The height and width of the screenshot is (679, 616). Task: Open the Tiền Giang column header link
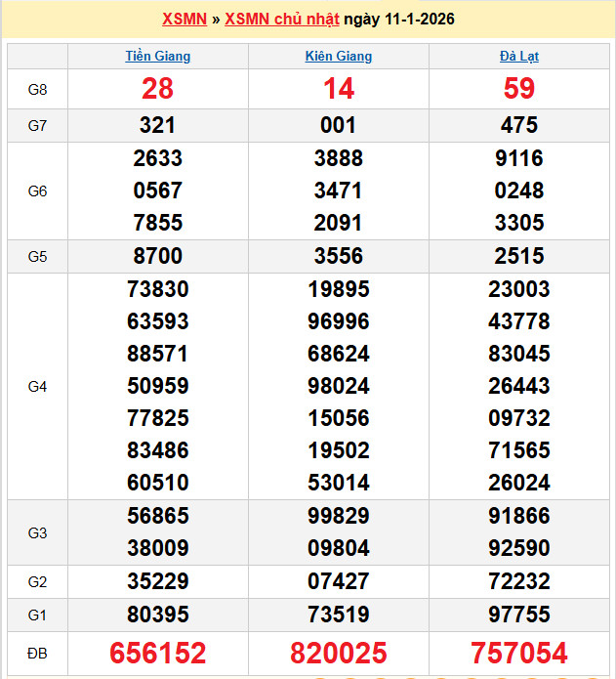coord(158,56)
